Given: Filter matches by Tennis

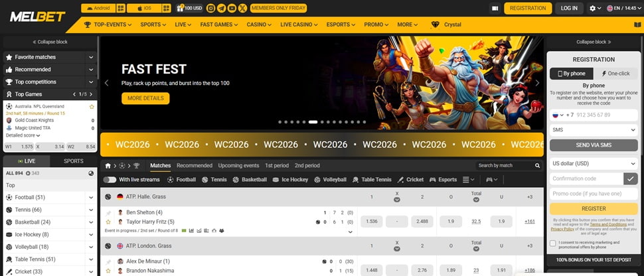Looking at the screenshot, I should [x=214, y=180].
